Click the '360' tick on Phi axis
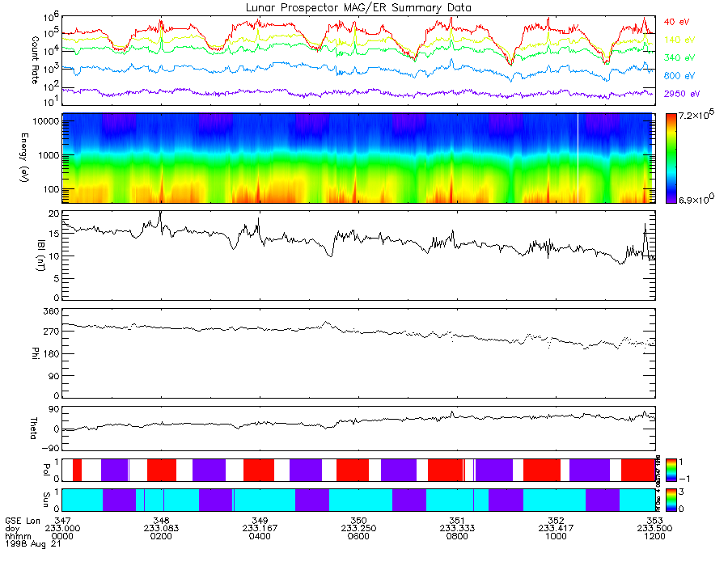The height and width of the screenshot is (566, 728). pyautogui.click(x=52, y=311)
